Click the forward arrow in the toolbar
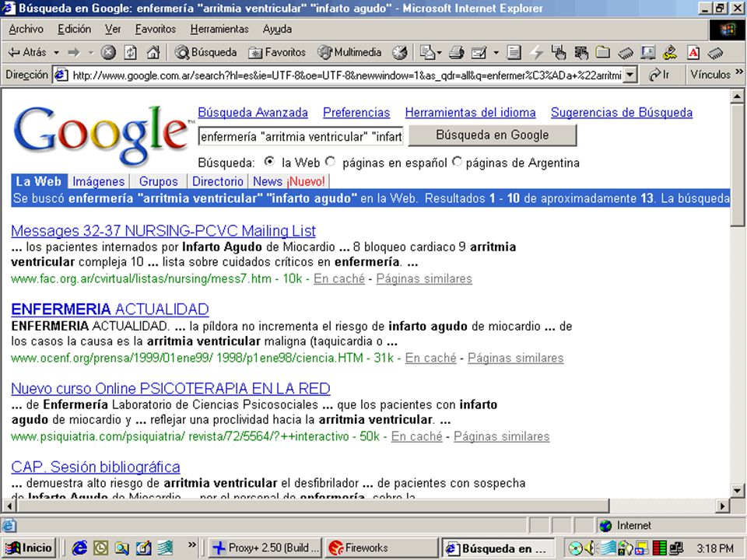 click(x=74, y=52)
